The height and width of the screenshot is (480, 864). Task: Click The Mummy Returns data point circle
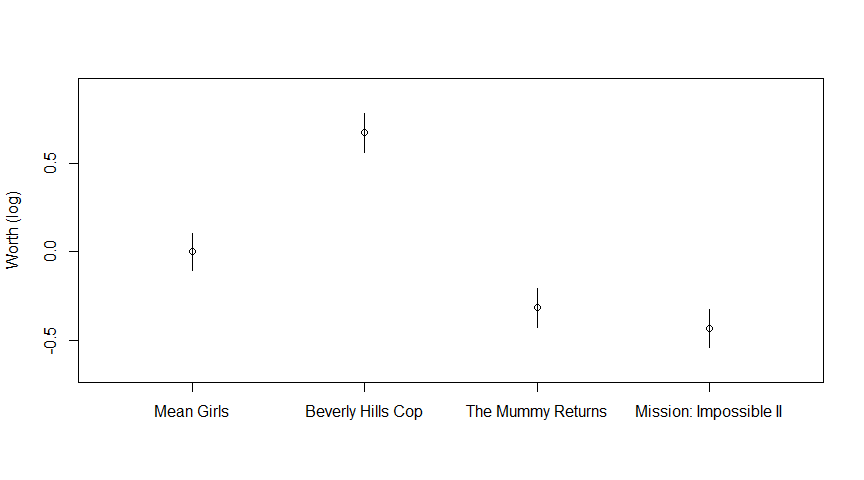click(537, 308)
